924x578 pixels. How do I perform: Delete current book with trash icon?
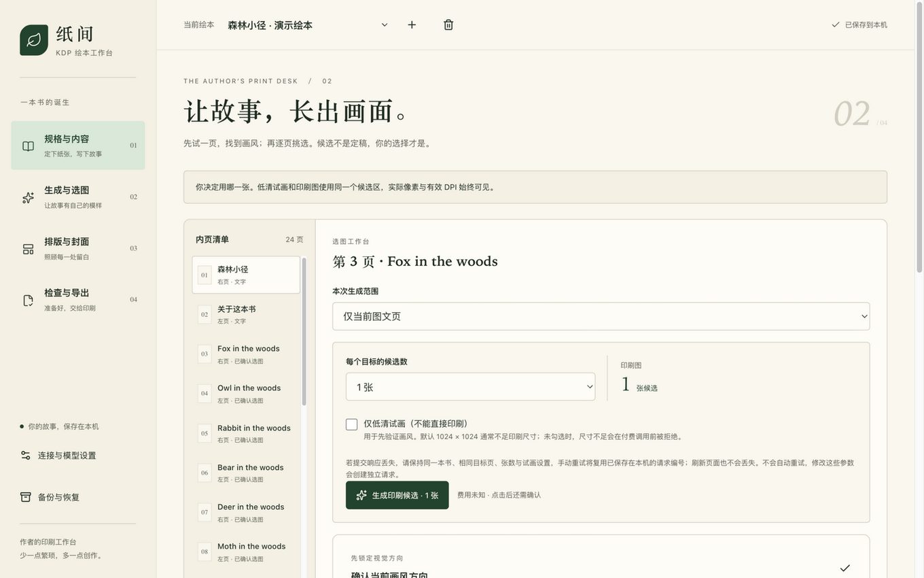pos(448,24)
